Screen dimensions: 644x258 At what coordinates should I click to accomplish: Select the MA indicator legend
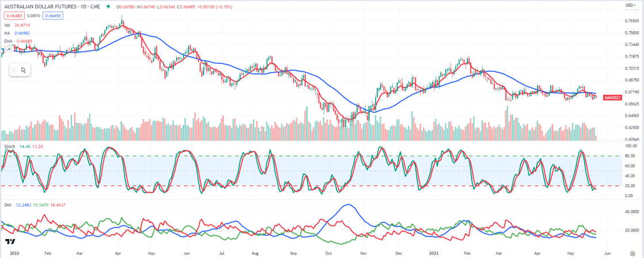(x=7, y=32)
